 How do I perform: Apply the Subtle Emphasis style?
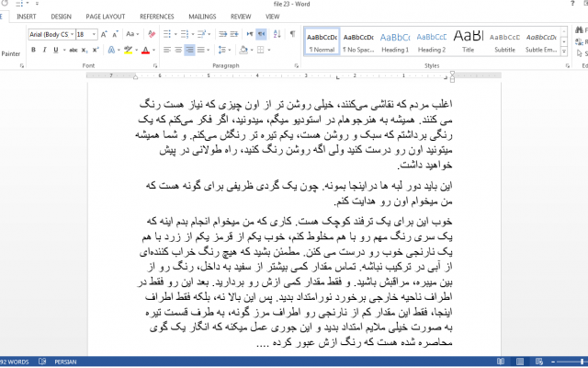pyautogui.click(x=541, y=41)
